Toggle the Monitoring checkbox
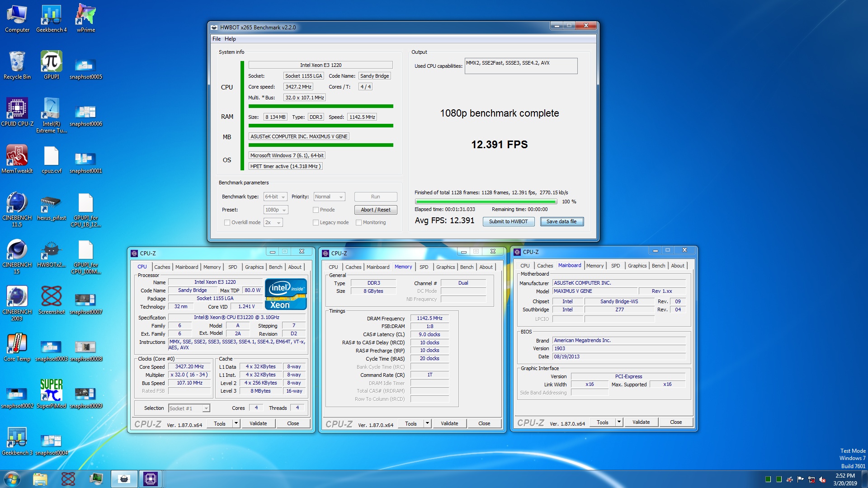Viewport: 868px width, 488px height. point(359,222)
